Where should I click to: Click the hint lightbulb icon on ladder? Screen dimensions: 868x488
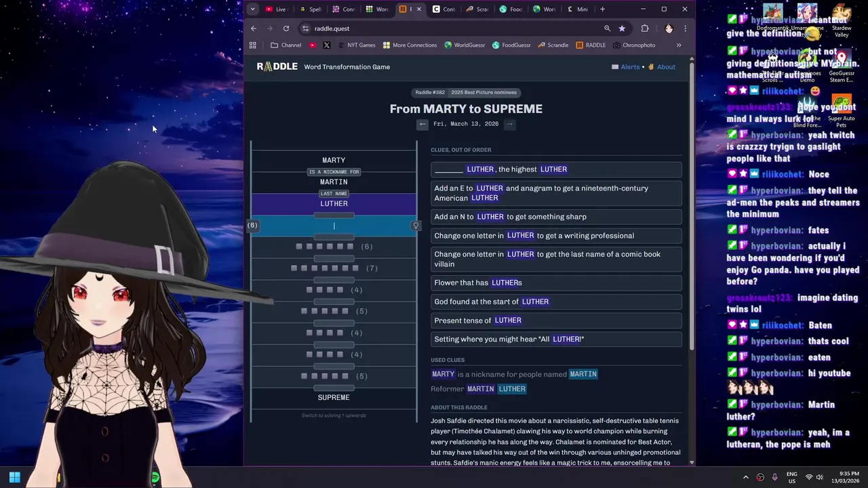tap(416, 226)
